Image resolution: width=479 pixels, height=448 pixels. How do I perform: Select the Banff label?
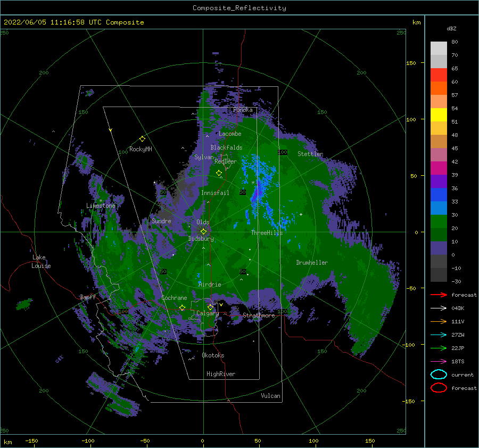coord(88,297)
